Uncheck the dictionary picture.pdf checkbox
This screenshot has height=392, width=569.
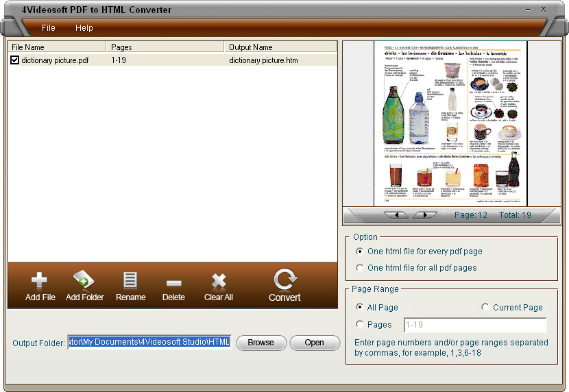coord(15,60)
